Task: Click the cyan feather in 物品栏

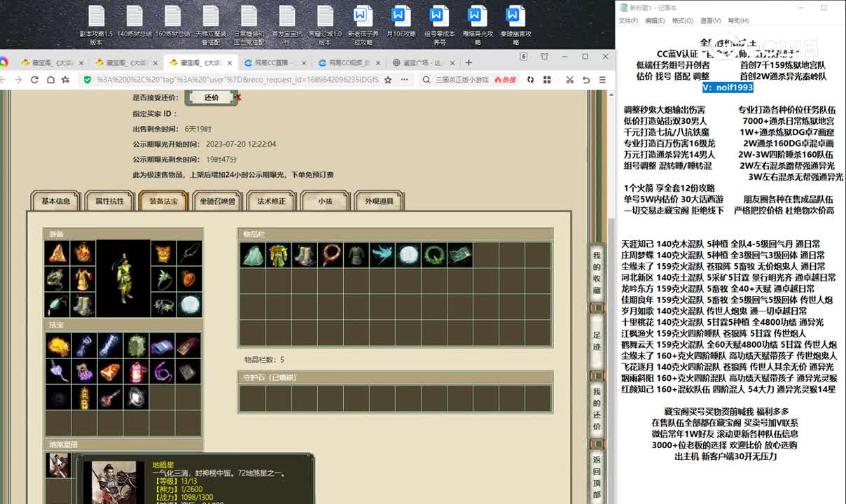Action: coord(382,255)
